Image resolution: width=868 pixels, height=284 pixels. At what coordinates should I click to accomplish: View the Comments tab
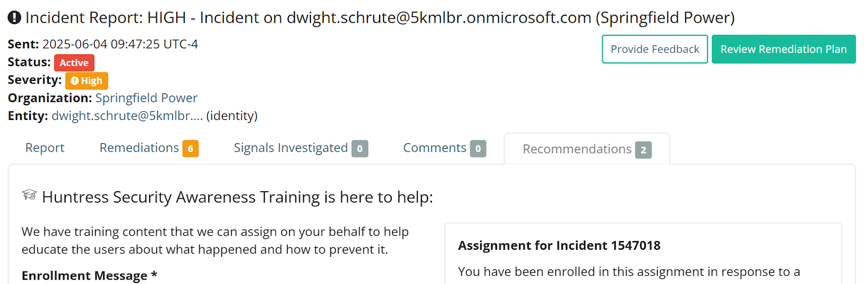point(444,148)
